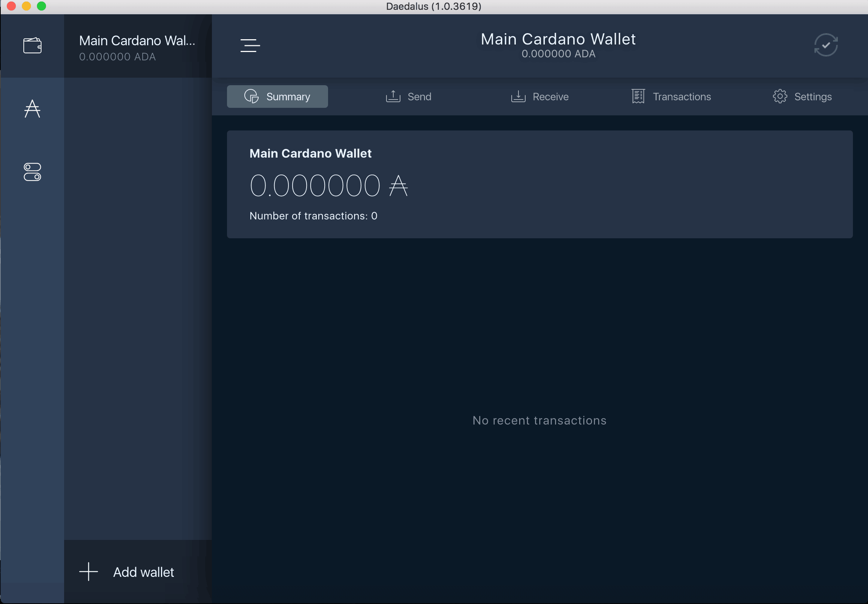Open the Transactions tab
The height and width of the screenshot is (604, 868).
(671, 96)
